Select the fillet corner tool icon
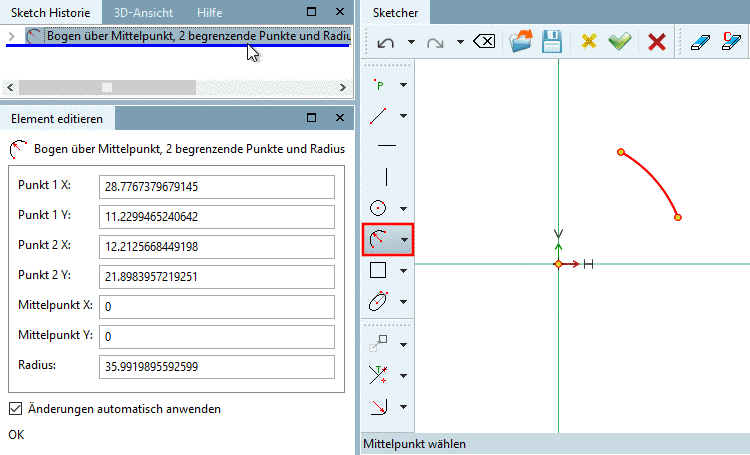750x455 pixels. click(x=379, y=407)
